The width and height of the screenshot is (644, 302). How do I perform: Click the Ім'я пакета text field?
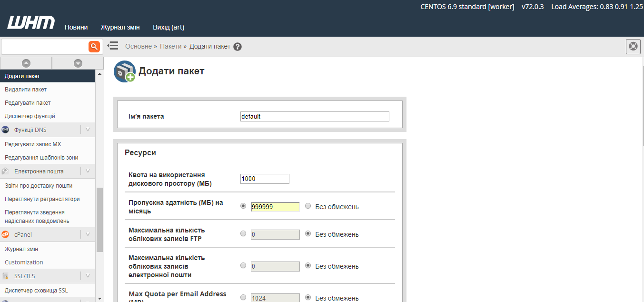coord(315,117)
